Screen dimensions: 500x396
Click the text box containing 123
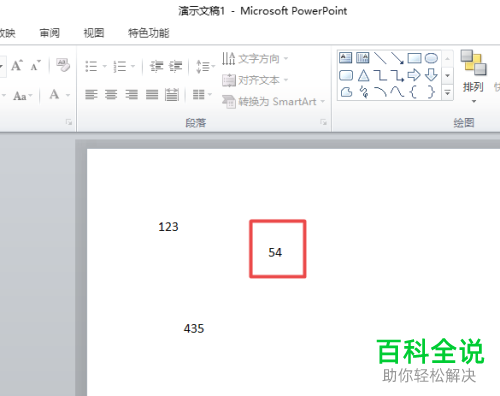pyautogui.click(x=168, y=227)
